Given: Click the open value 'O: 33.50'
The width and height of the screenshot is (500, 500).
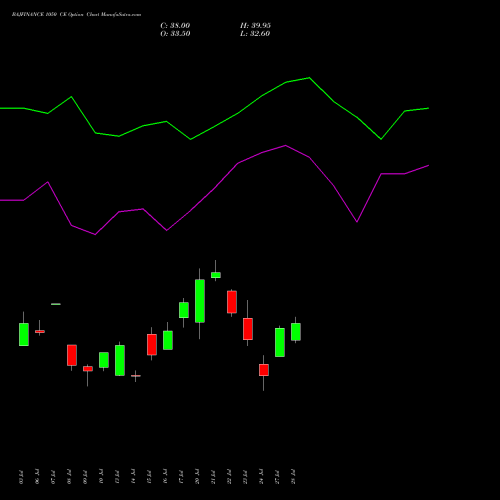Looking at the screenshot, I should click(175, 34).
